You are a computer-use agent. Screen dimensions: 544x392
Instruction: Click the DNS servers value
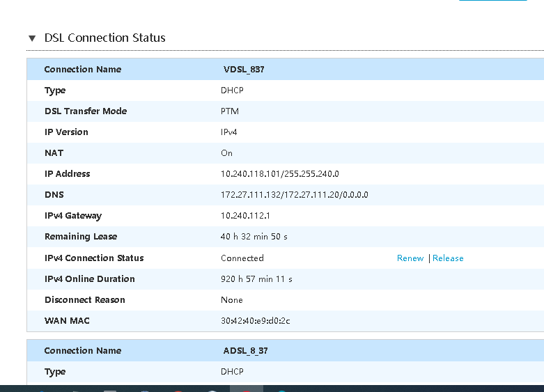coord(294,195)
